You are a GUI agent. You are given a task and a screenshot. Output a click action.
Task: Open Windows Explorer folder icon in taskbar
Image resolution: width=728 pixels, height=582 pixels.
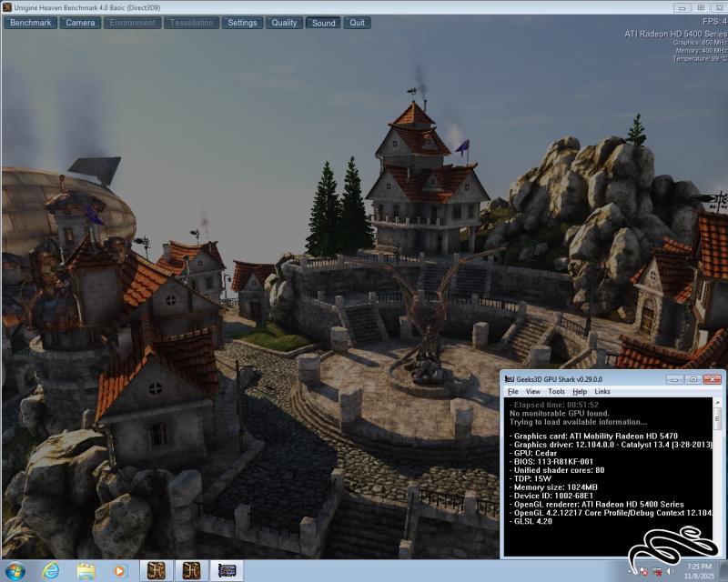(x=86, y=570)
